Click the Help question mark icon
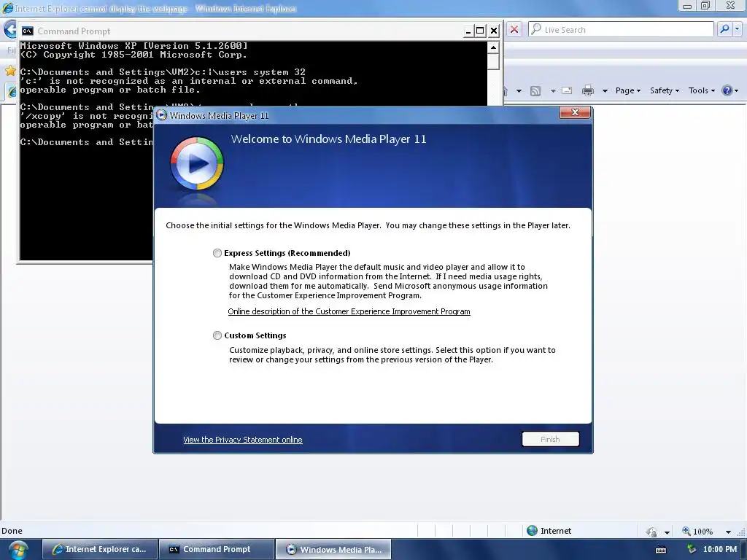Screen dimensions: 747x560 [x=727, y=90]
